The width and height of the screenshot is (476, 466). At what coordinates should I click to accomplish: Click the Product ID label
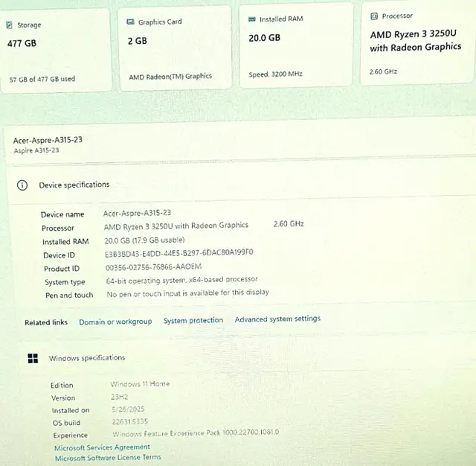tap(62, 269)
